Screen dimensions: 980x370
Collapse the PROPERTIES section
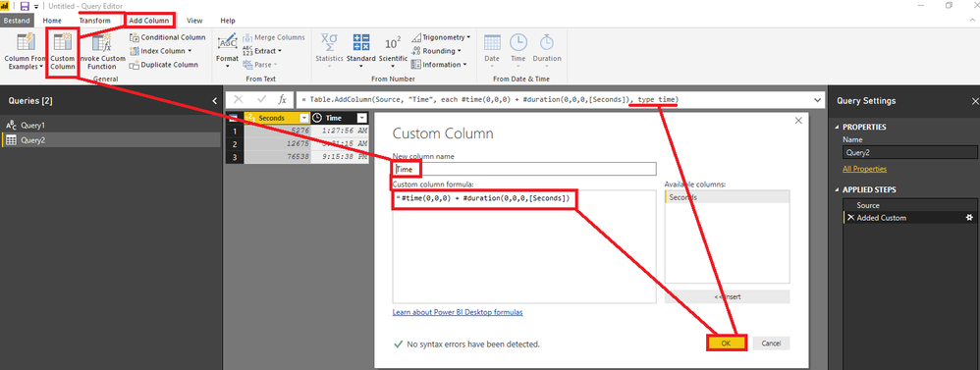point(838,127)
